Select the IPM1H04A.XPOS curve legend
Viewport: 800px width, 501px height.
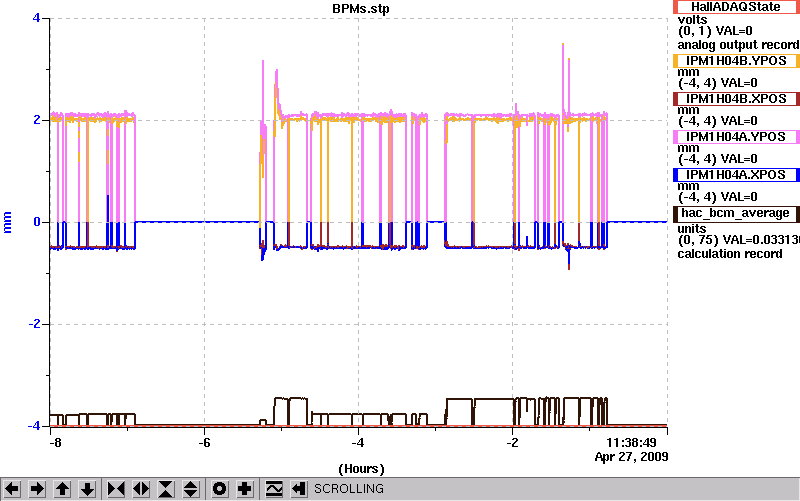click(736, 175)
